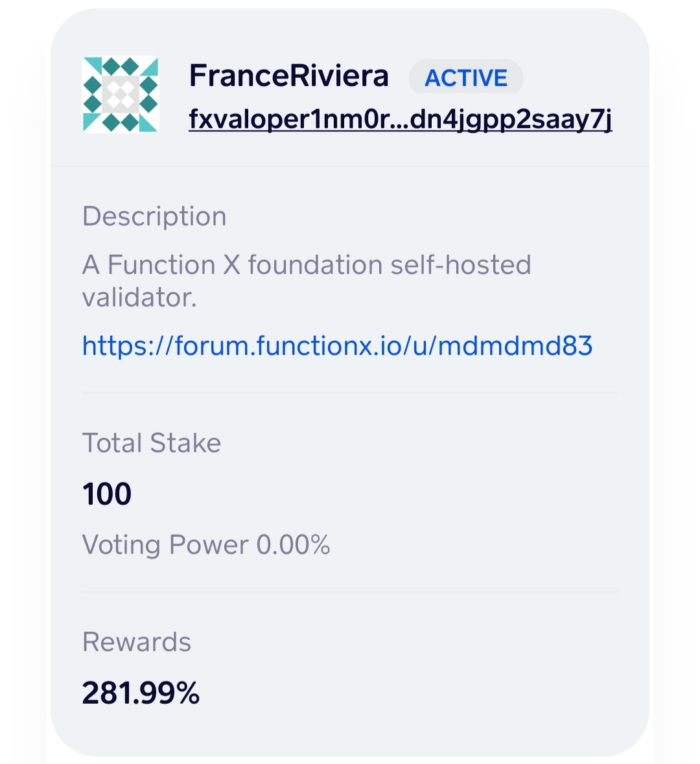Click the Total Stake label

click(x=152, y=443)
